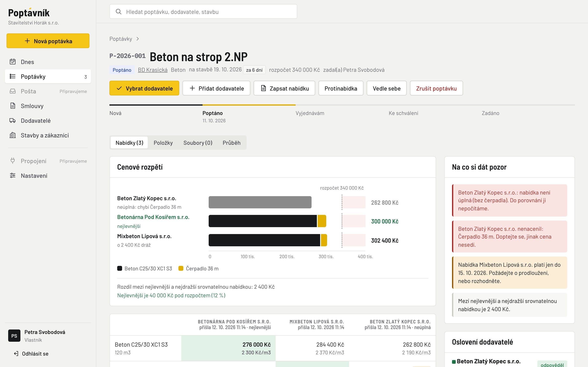Open the Soubory (0) tab
588x367 pixels.
198,143
